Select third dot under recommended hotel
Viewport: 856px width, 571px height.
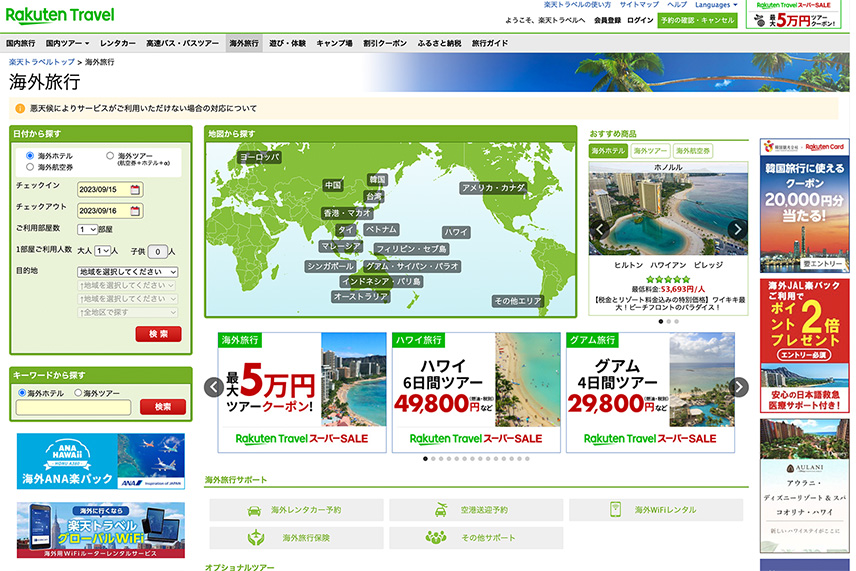pos(677,322)
